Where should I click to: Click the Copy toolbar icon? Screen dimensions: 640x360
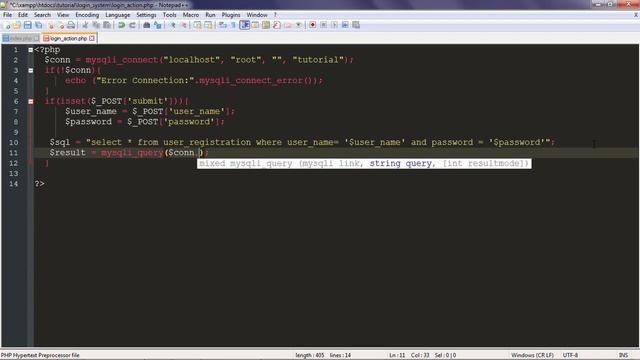[96, 25]
